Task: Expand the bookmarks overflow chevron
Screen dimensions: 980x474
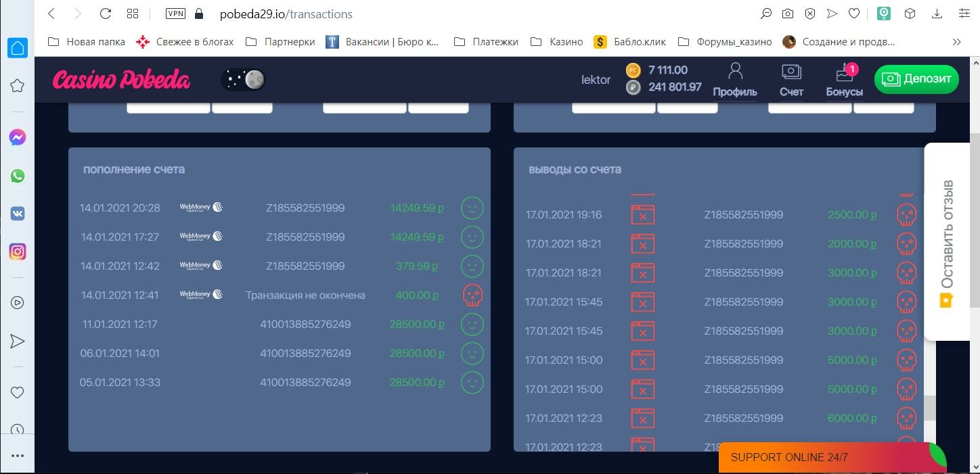Action: tap(956, 42)
